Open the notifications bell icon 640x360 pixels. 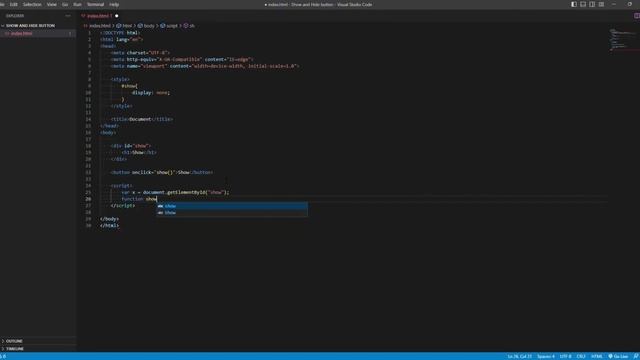tap(636, 356)
